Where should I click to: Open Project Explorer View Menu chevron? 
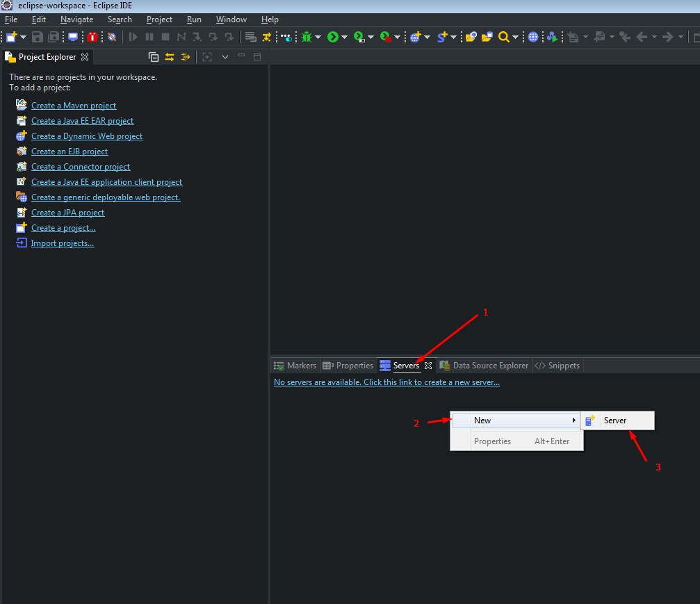tap(225, 57)
